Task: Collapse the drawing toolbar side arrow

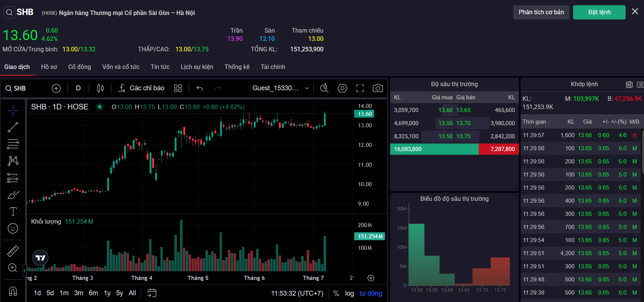Action: click(x=25, y=270)
